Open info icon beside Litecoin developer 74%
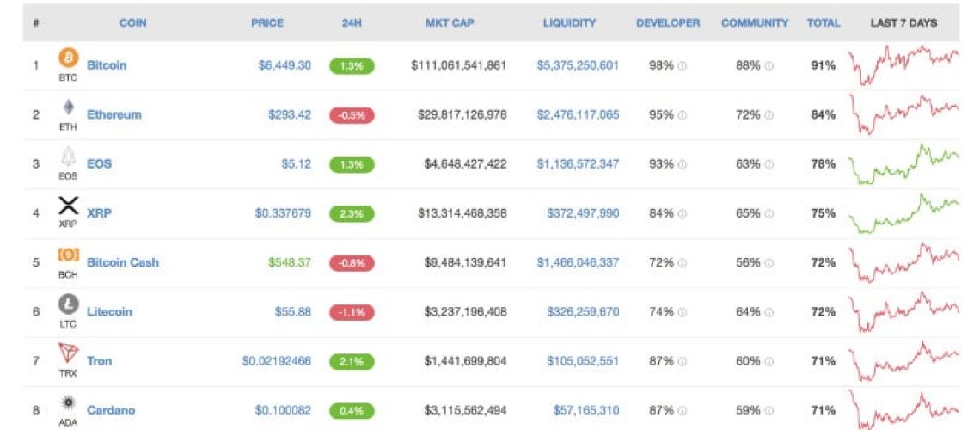 click(x=683, y=312)
